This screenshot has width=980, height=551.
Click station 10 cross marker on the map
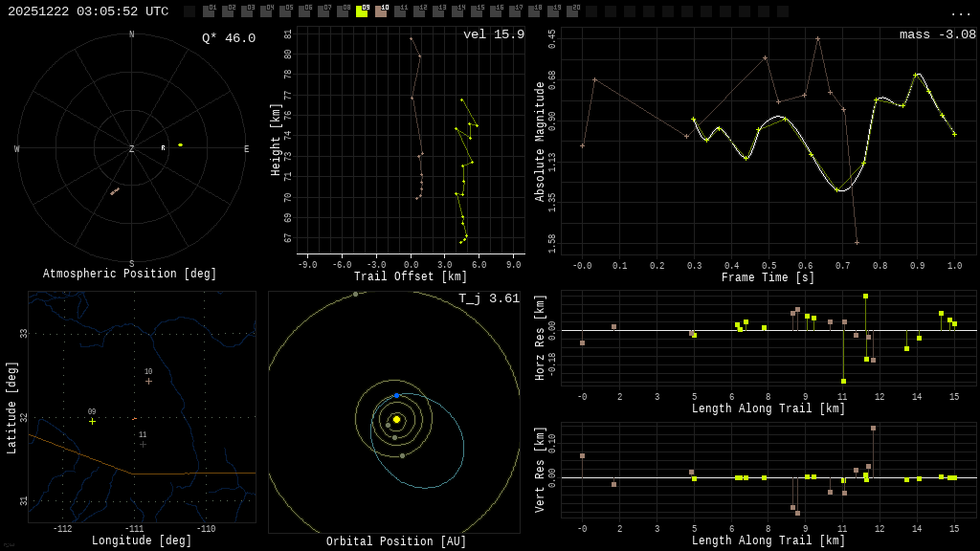(x=148, y=381)
